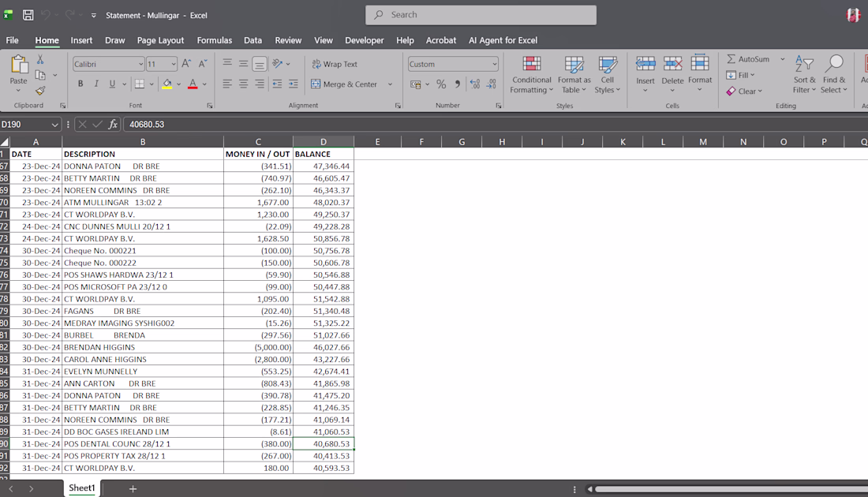Toggle Italic formatting

pos(96,84)
